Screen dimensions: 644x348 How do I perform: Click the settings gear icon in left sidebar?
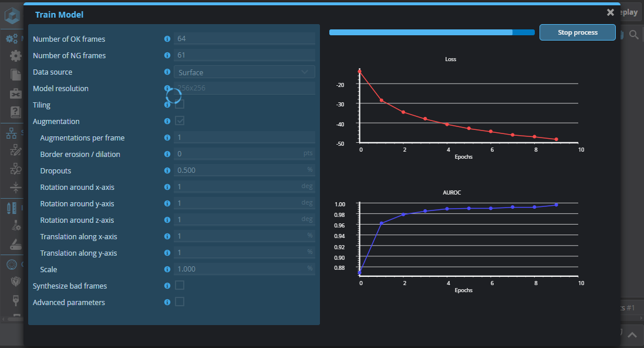[x=15, y=56]
